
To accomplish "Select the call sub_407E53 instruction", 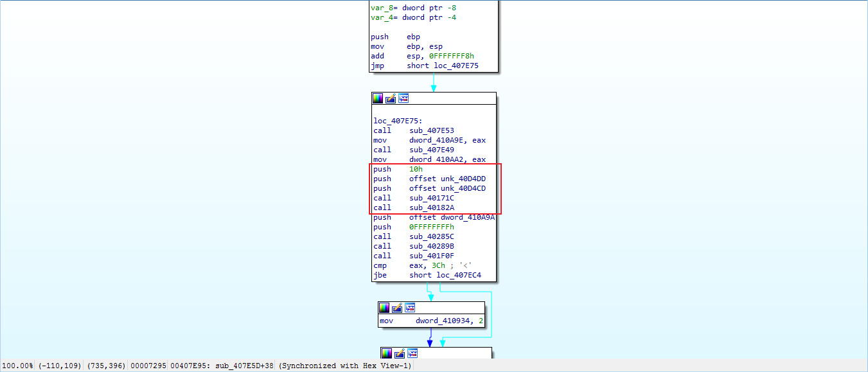I will coord(413,130).
